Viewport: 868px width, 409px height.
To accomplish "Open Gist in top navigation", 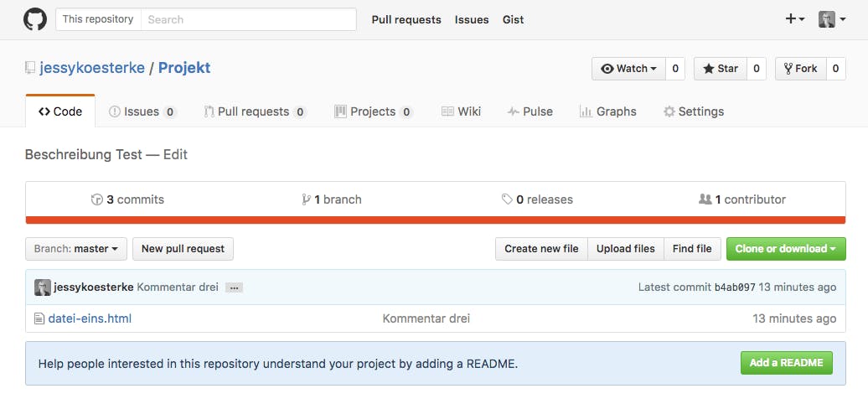I will (513, 20).
